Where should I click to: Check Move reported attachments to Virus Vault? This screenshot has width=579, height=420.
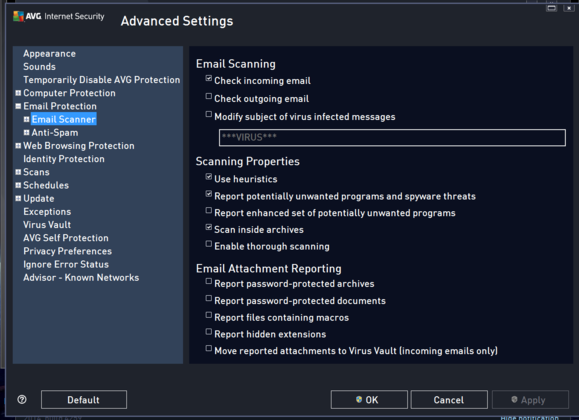click(209, 348)
